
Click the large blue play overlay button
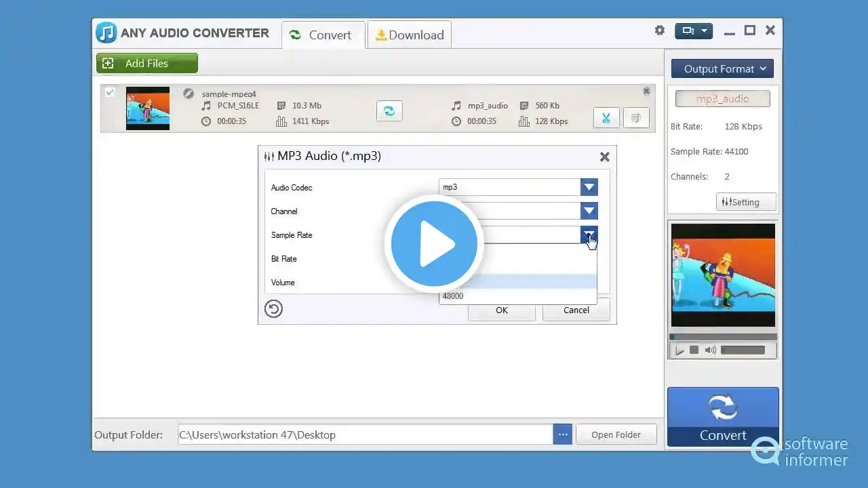tap(434, 244)
